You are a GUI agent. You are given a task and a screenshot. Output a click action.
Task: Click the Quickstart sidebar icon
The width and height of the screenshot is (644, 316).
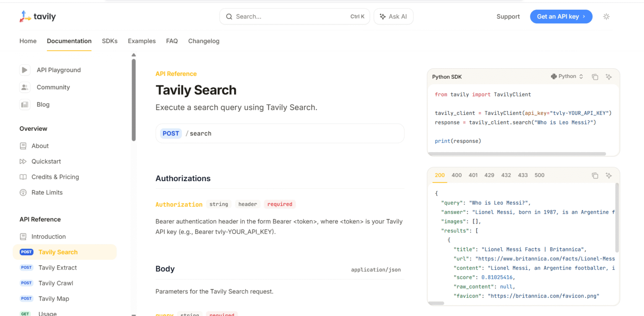(x=24, y=161)
